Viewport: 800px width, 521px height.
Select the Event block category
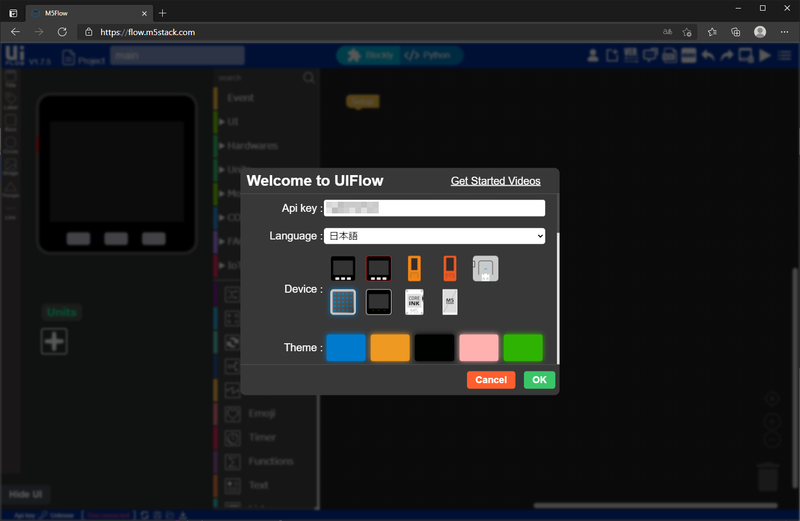click(240, 97)
